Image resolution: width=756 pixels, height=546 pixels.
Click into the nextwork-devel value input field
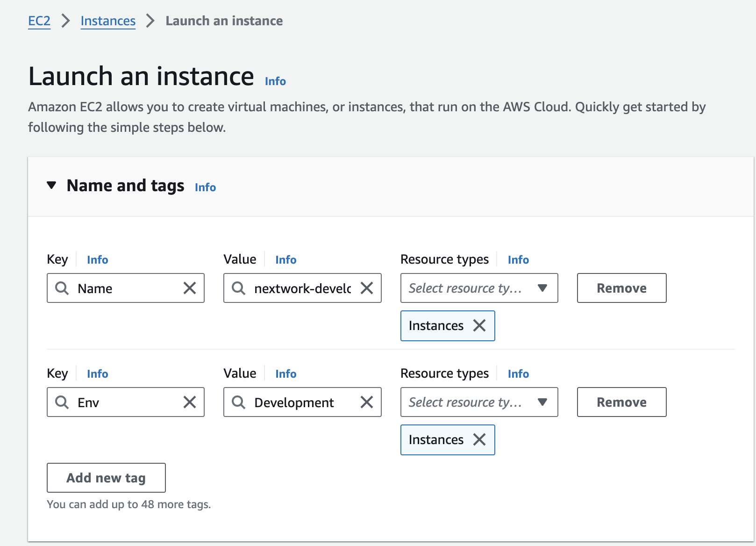click(x=302, y=288)
